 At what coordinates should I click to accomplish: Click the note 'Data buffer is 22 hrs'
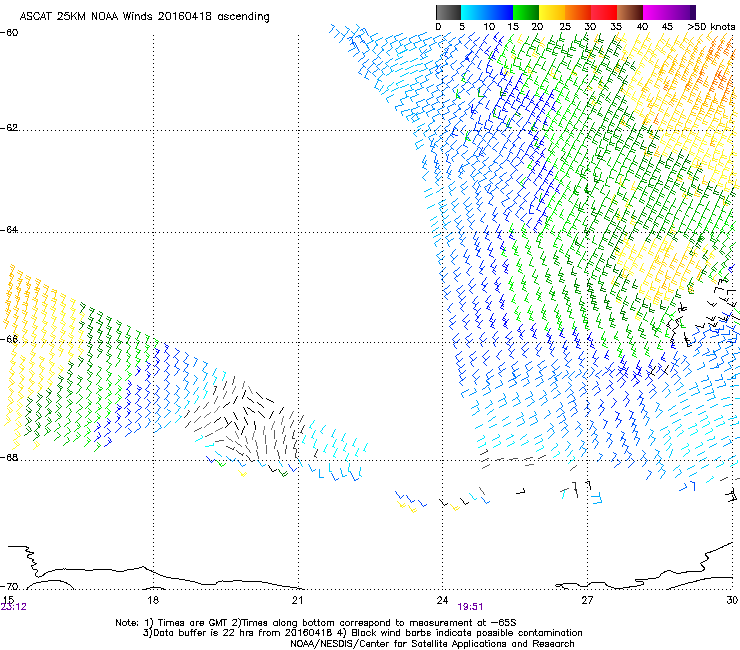point(204,633)
